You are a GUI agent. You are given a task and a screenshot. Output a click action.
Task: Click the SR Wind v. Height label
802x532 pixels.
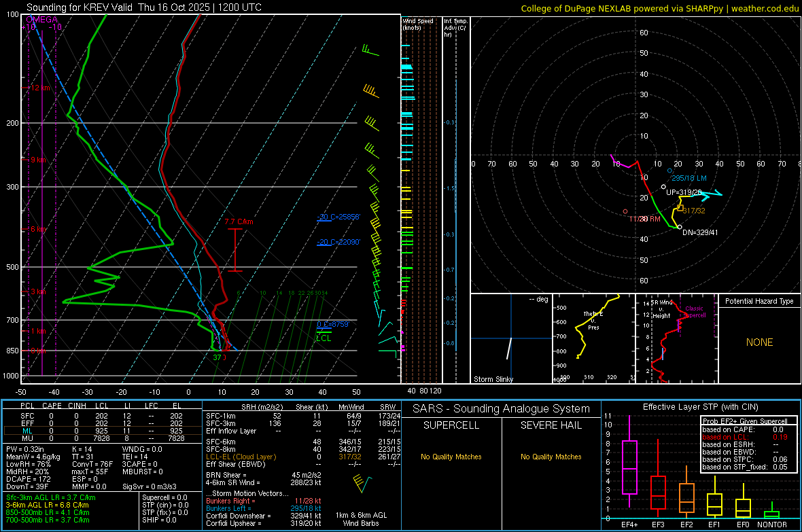[661, 309]
